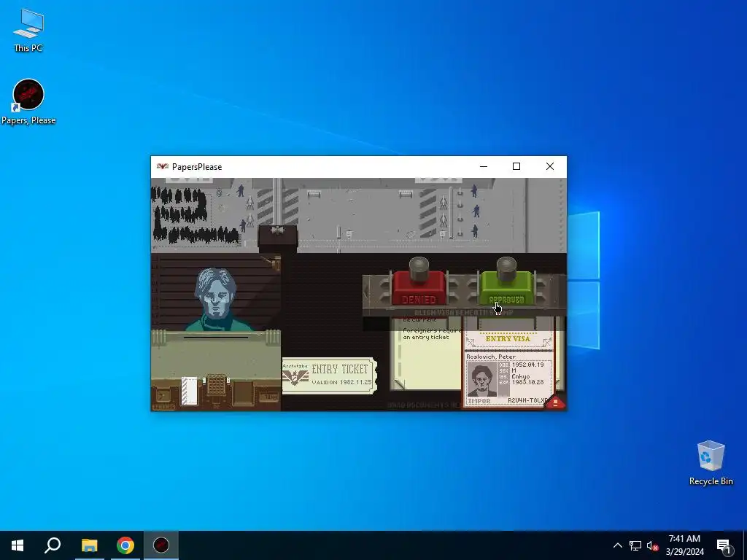Click the entrant standing at the booth window
The width and height of the screenshot is (747, 560).
click(x=216, y=300)
